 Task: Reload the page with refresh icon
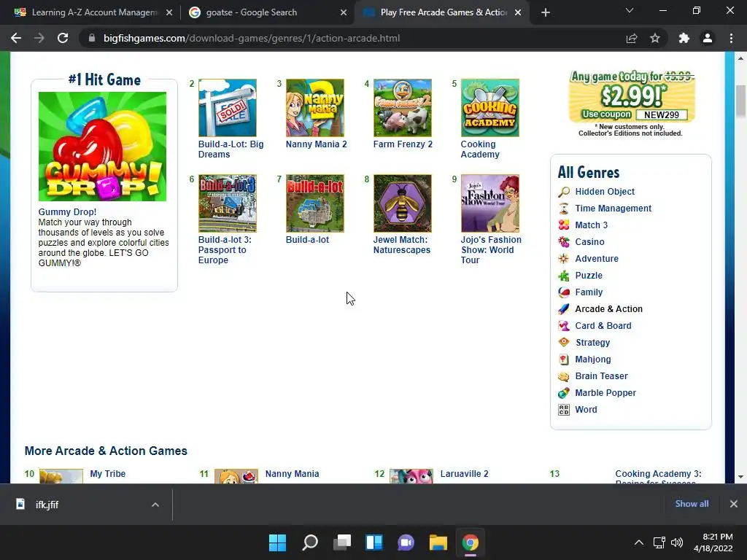[63, 38]
